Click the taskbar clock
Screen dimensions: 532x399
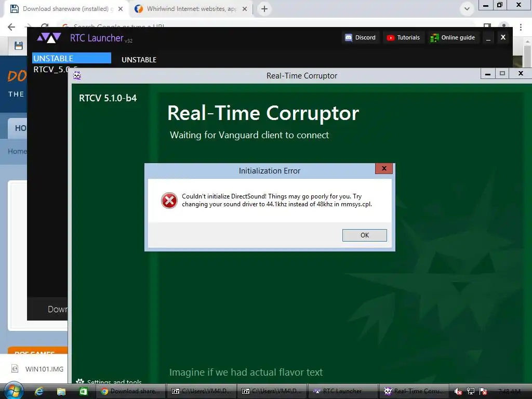click(510, 391)
